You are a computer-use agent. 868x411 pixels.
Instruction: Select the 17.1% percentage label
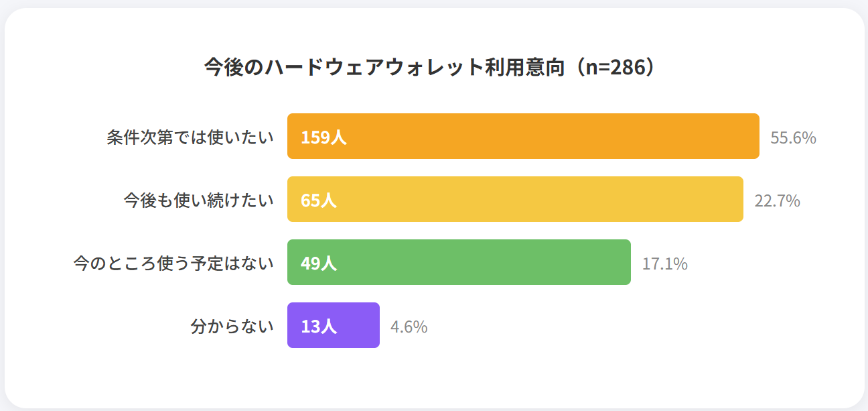664,264
